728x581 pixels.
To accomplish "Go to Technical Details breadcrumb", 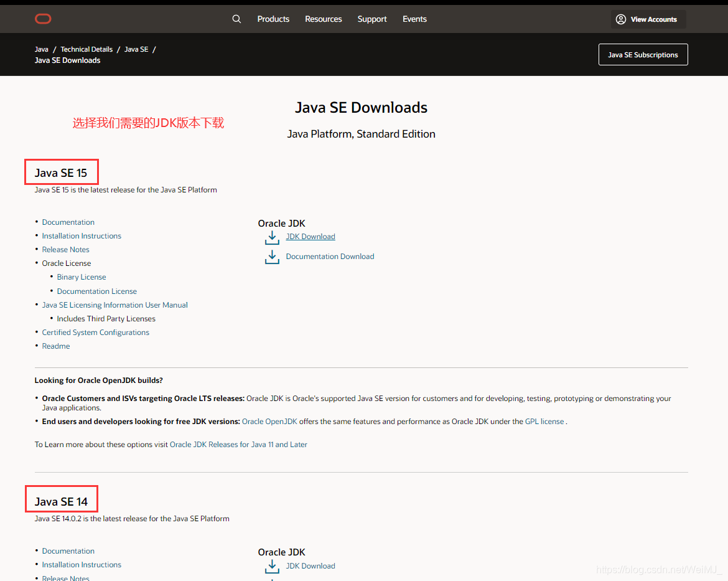I will [86, 49].
